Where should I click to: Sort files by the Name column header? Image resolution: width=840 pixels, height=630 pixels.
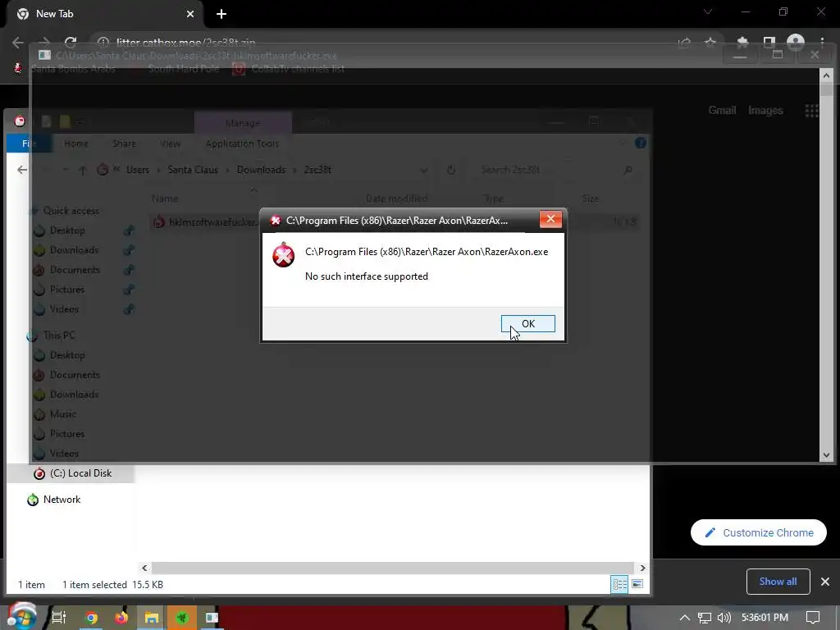click(164, 199)
